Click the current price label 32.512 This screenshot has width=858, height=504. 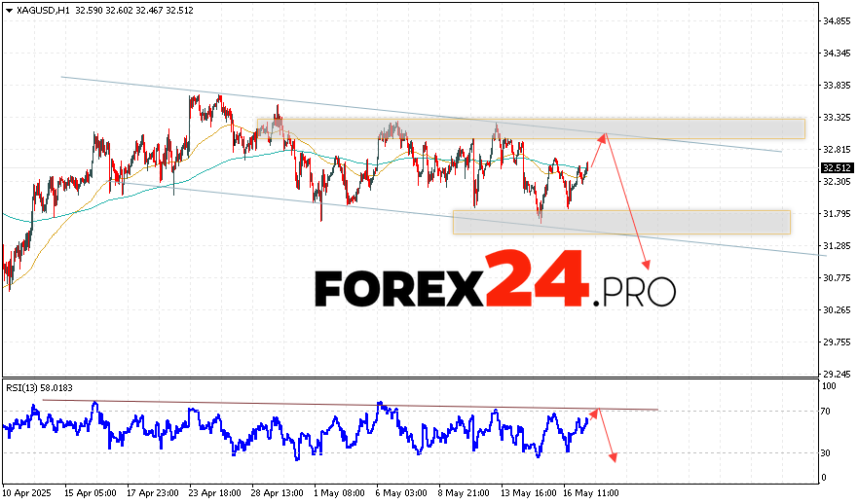point(834,166)
